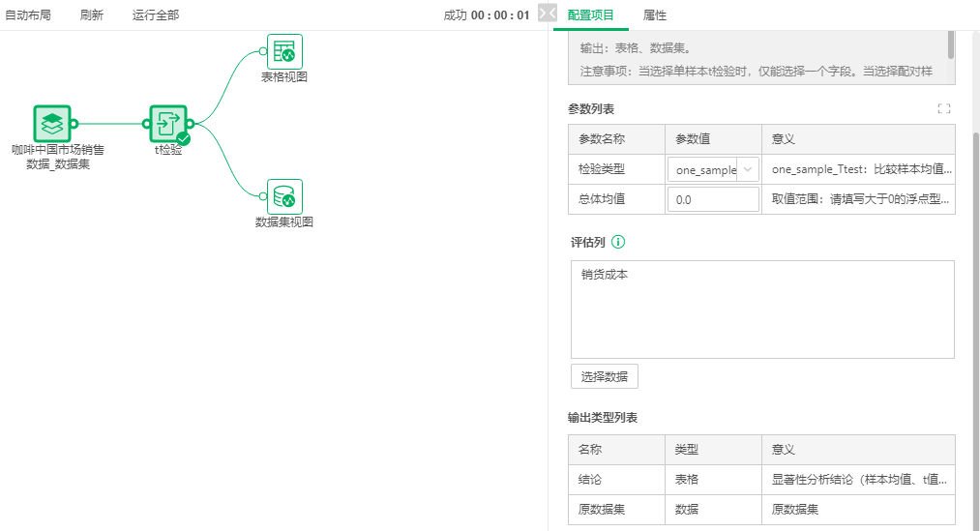Click input port of 表格视图 node
The height and width of the screenshot is (531, 980).
click(263, 51)
